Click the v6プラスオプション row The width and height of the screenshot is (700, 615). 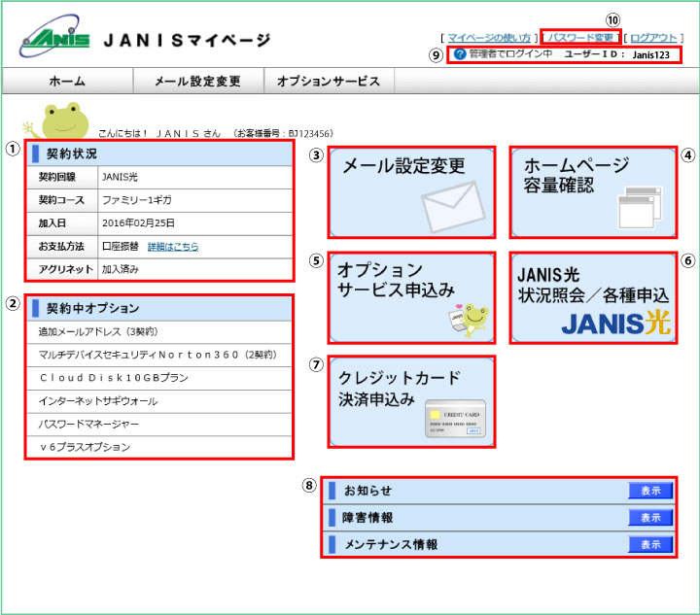159,447
